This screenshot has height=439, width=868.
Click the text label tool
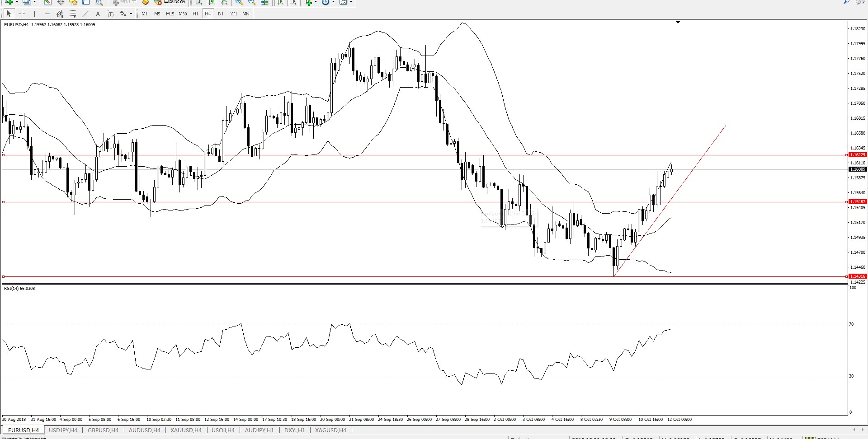(110, 14)
